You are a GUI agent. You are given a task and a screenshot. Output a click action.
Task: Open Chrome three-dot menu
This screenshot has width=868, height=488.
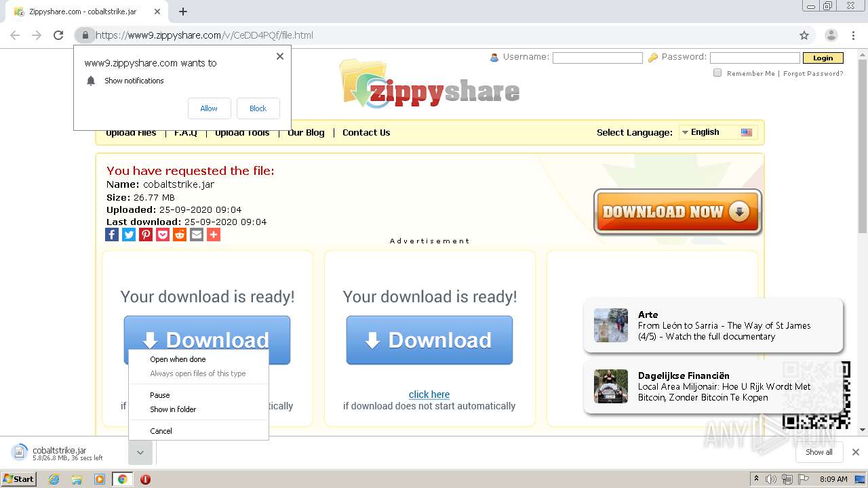click(x=854, y=35)
